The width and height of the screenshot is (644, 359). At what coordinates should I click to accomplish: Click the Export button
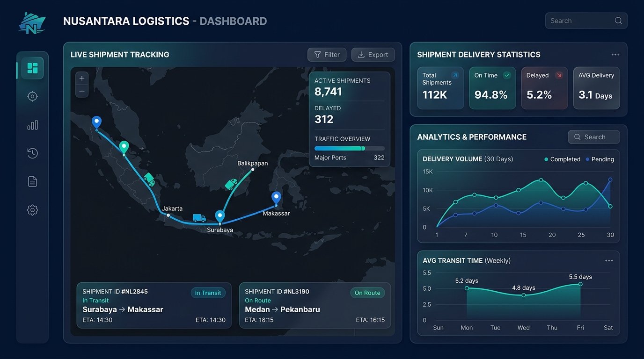(x=373, y=55)
